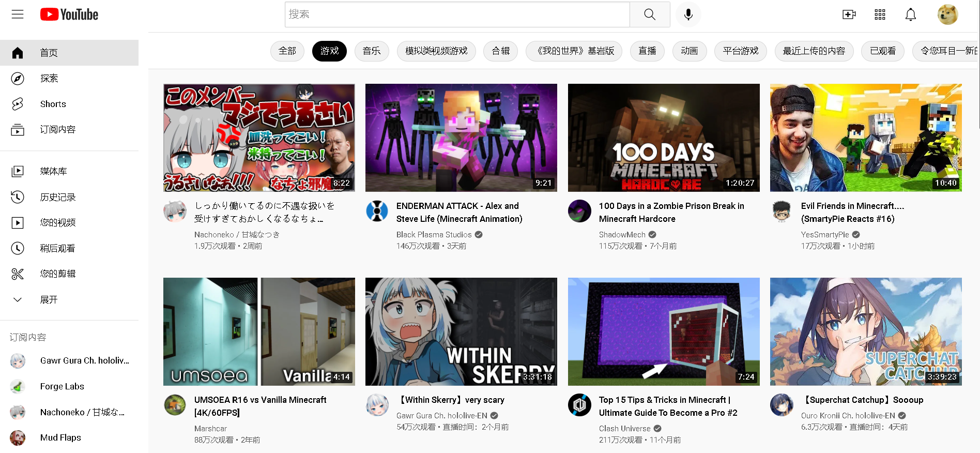980x453 pixels.
Task: Open title '100 Days in a Zombie Prison Break'
Action: [x=671, y=213]
